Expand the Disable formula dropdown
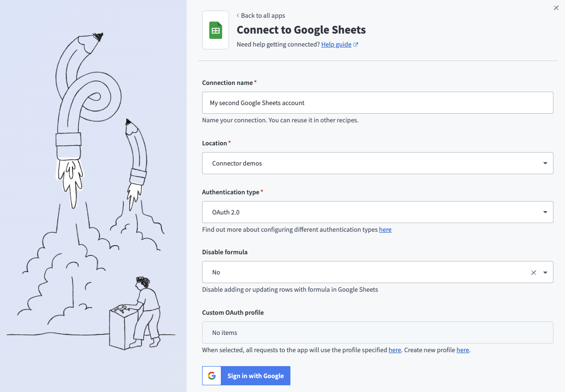Screen dimensions: 565x392 click(x=545, y=272)
